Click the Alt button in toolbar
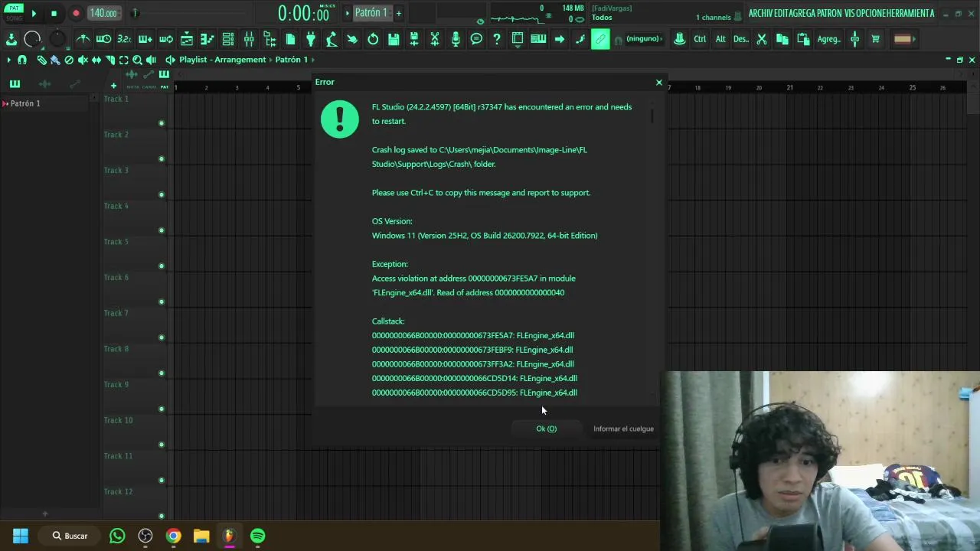This screenshot has width=980, height=551. click(x=720, y=39)
